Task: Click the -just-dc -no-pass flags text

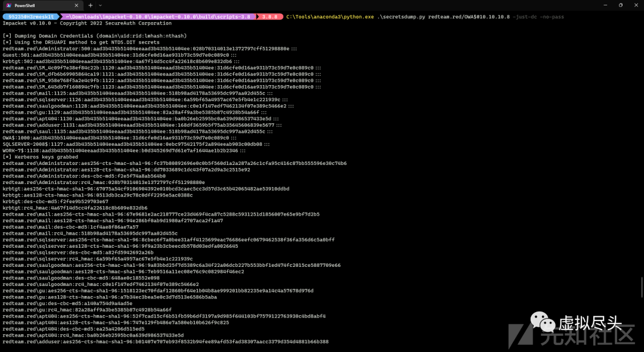Action: (538, 17)
